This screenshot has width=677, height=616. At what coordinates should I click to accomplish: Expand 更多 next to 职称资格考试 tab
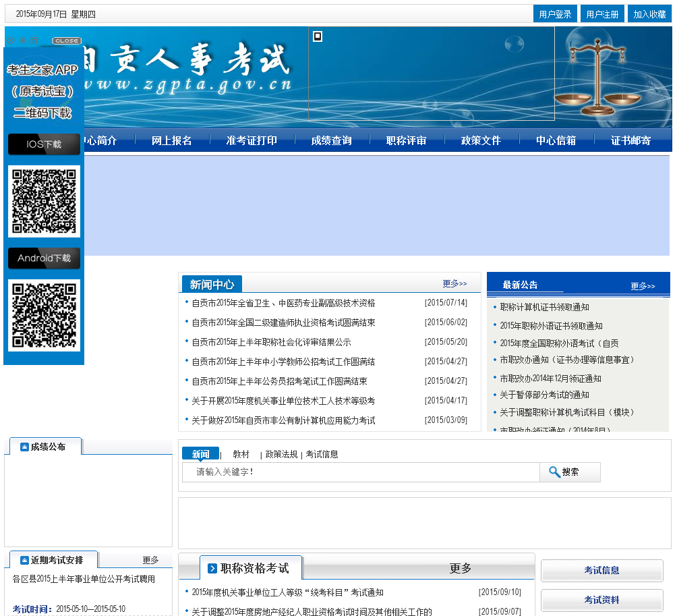[x=461, y=569]
